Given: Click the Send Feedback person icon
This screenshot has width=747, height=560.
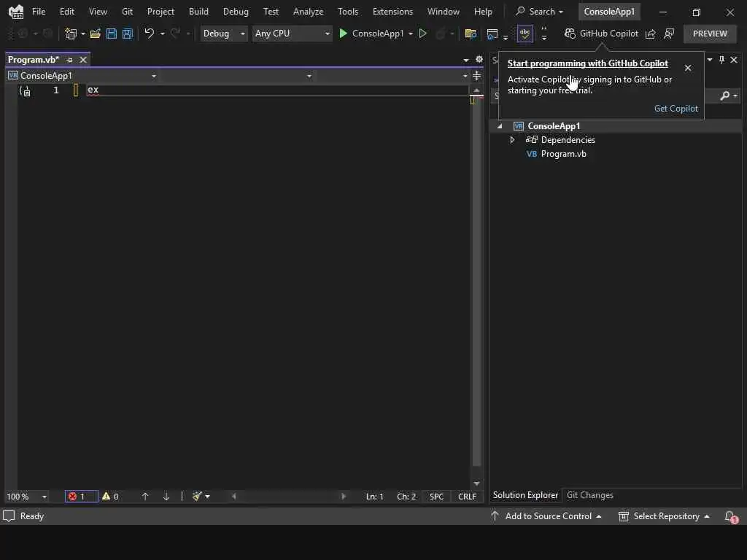Looking at the screenshot, I should tap(669, 34).
